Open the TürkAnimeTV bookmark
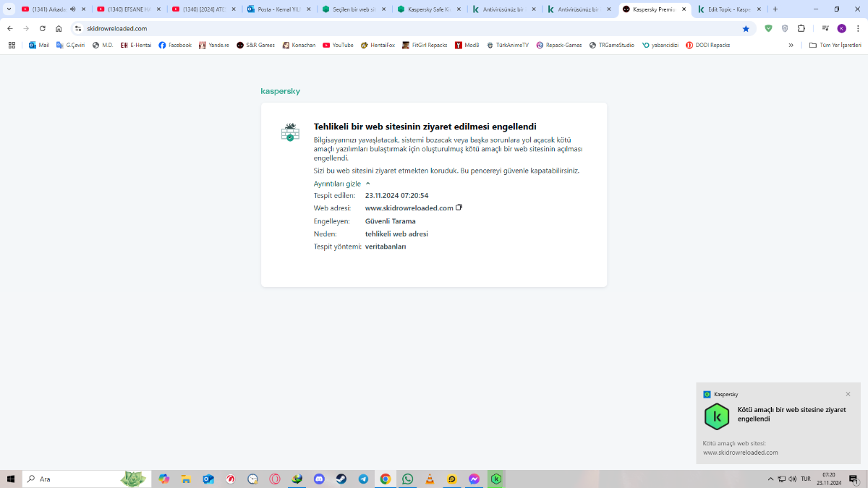868x488 pixels. pos(508,45)
